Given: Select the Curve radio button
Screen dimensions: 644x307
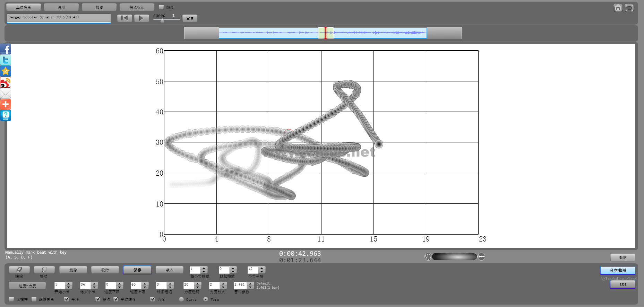Looking at the screenshot, I should [x=181, y=299].
